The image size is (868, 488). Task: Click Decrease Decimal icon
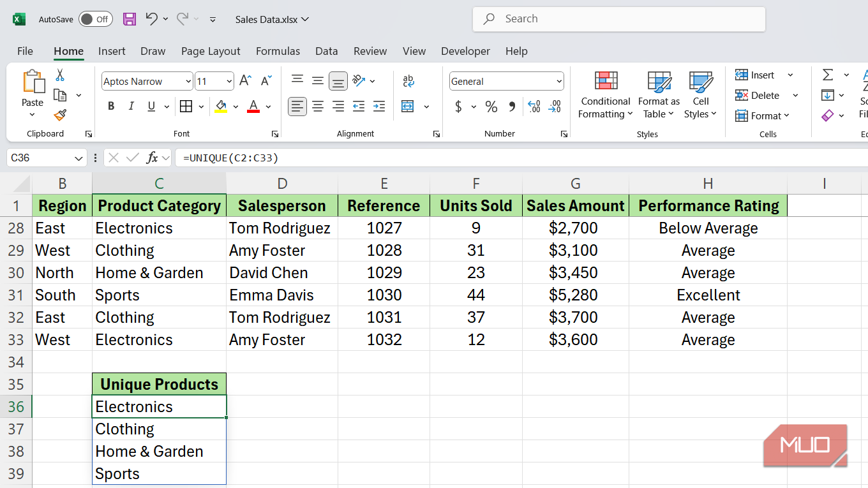(x=555, y=107)
